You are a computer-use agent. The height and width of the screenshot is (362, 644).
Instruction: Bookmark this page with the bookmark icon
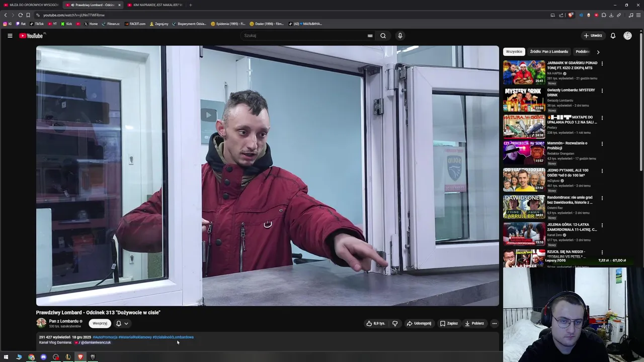[28, 15]
